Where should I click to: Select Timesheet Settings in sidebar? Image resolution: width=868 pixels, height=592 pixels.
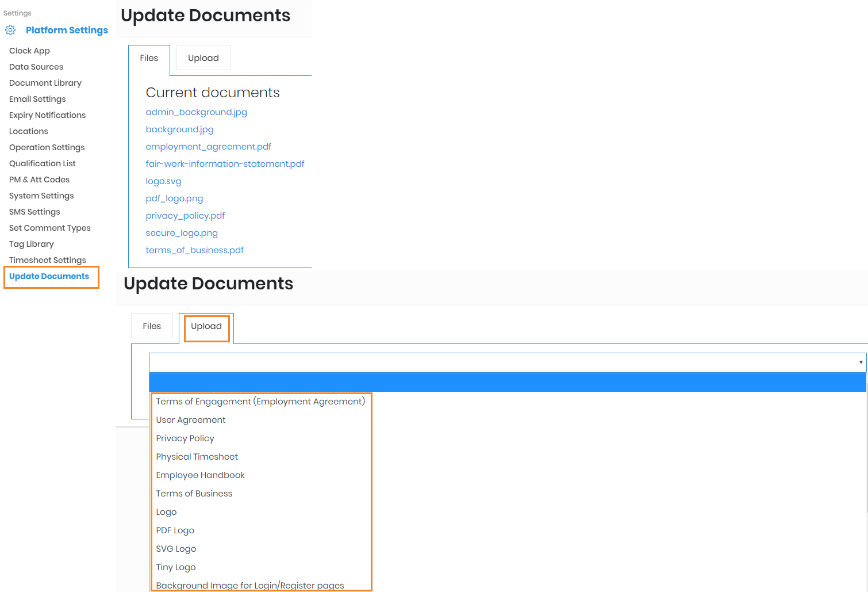(x=48, y=260)
